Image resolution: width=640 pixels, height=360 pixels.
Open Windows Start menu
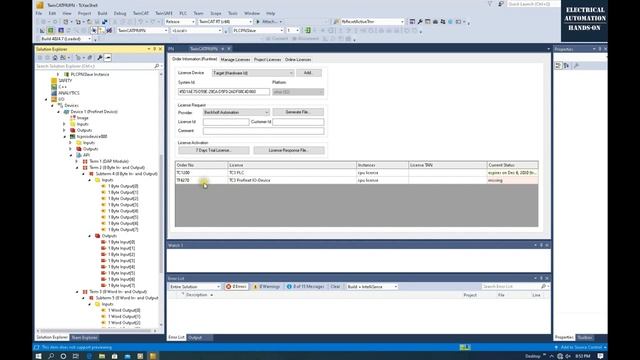coord(38,356)
